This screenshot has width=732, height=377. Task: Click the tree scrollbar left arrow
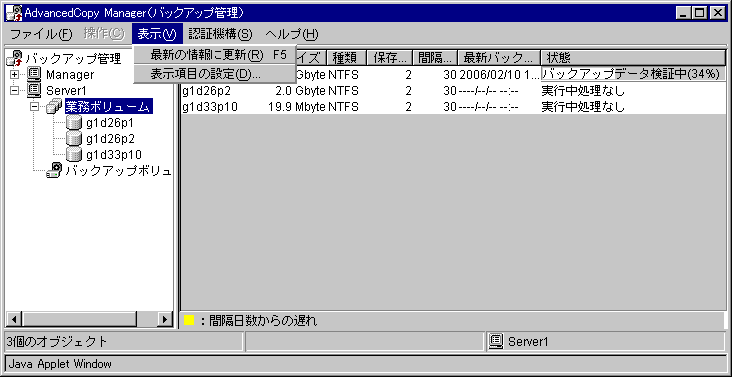coord(13,319)
